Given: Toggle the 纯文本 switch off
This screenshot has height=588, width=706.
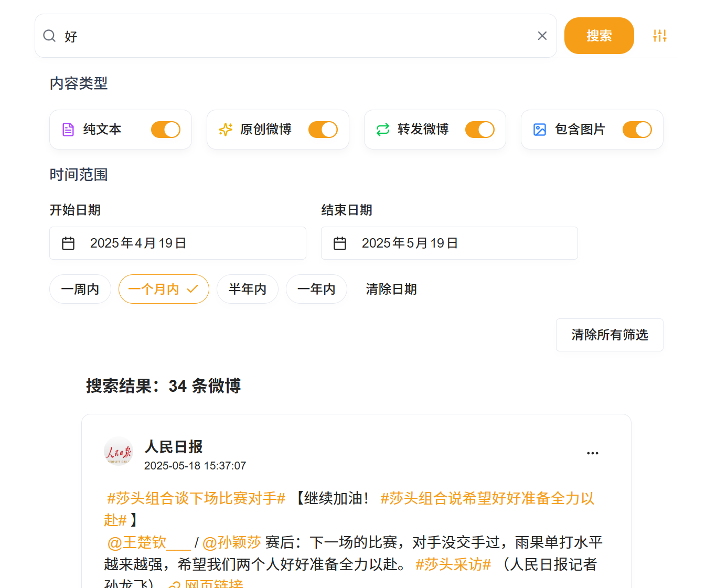Looking at the screenshot, I should [x=166, y=130].
